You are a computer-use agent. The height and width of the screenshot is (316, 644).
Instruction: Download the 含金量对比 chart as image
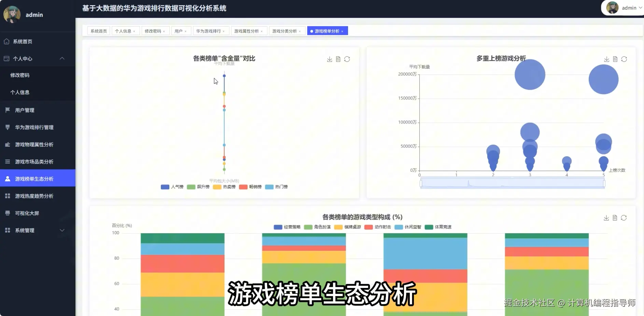pyautogui.click(x=330, y=59)
